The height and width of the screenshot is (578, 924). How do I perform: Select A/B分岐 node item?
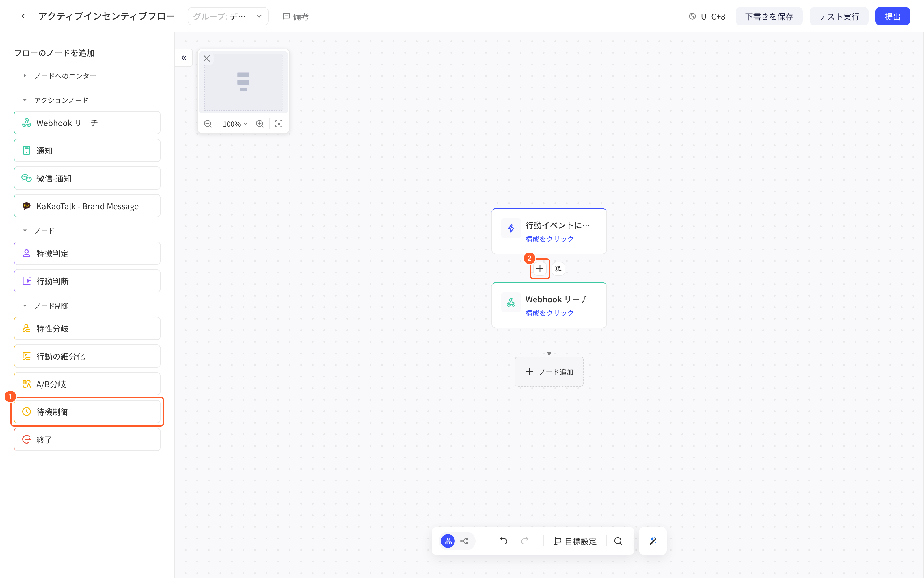coord(87,384)
